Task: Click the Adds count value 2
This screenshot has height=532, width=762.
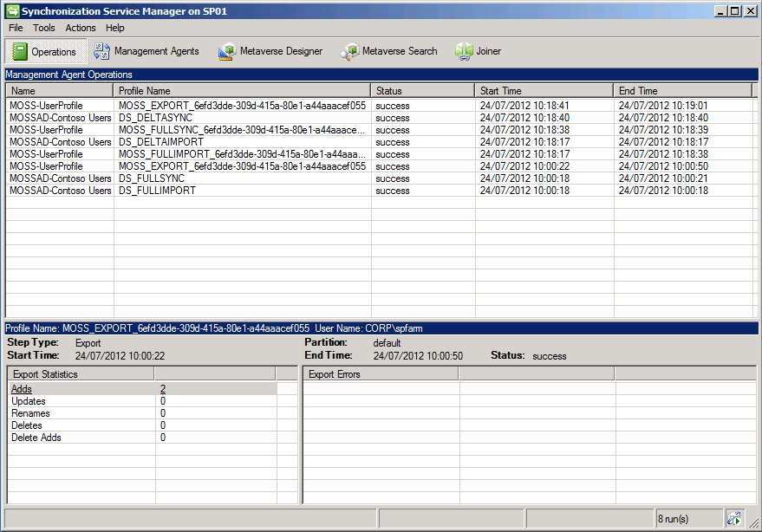Action: point(163,390)
